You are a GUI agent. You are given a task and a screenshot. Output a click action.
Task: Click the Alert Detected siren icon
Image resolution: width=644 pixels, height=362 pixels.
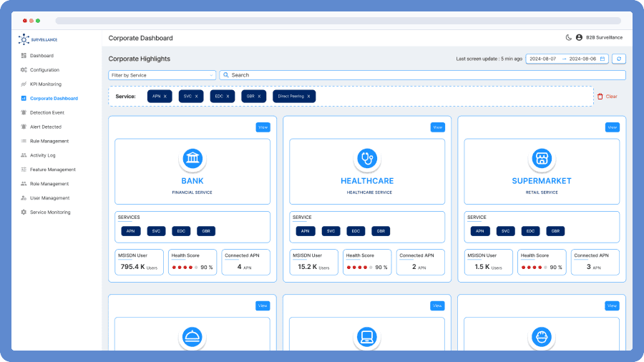point(24,127)
